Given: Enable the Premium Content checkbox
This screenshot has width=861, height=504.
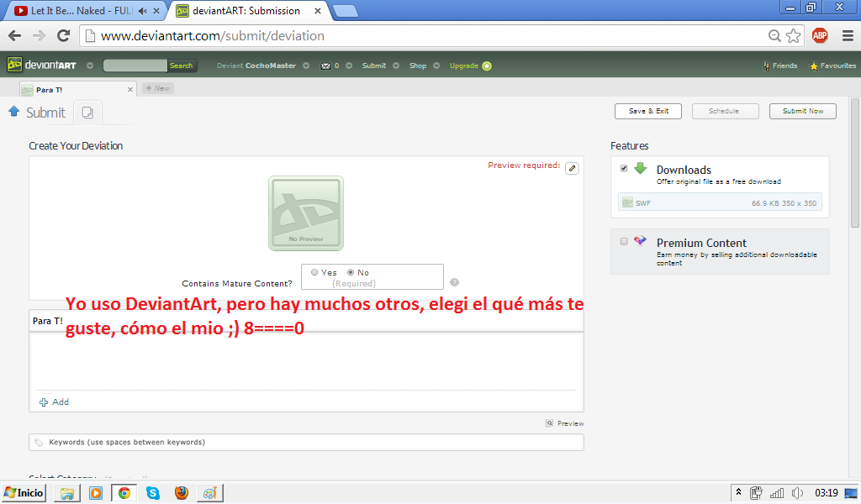Looking at the screenshot, I should tap(624, 241).
